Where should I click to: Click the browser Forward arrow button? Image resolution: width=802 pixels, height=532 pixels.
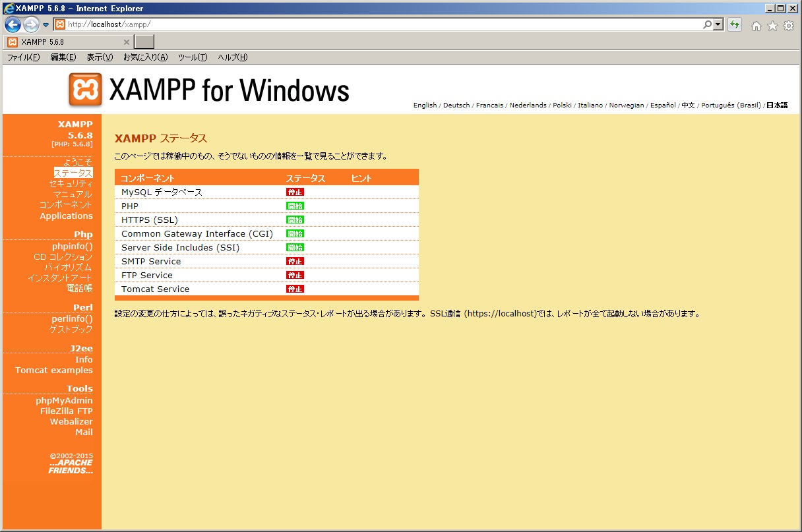tap(31, 25)
